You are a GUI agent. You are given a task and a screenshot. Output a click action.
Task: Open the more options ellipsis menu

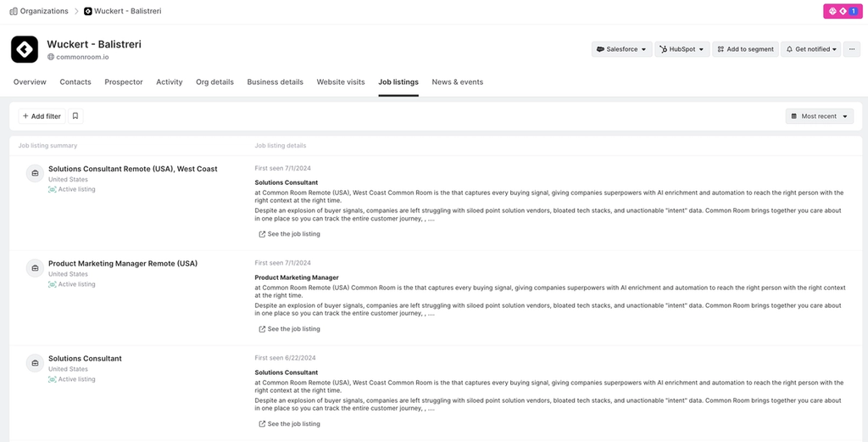(x=851, y=49)
